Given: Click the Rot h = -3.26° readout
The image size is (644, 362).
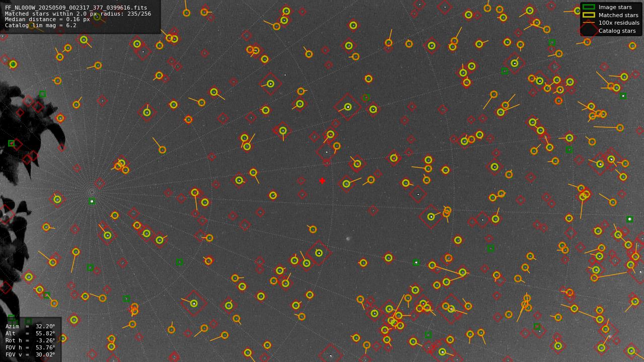Looking at the screenshot, I should click(x=30, y=340).
